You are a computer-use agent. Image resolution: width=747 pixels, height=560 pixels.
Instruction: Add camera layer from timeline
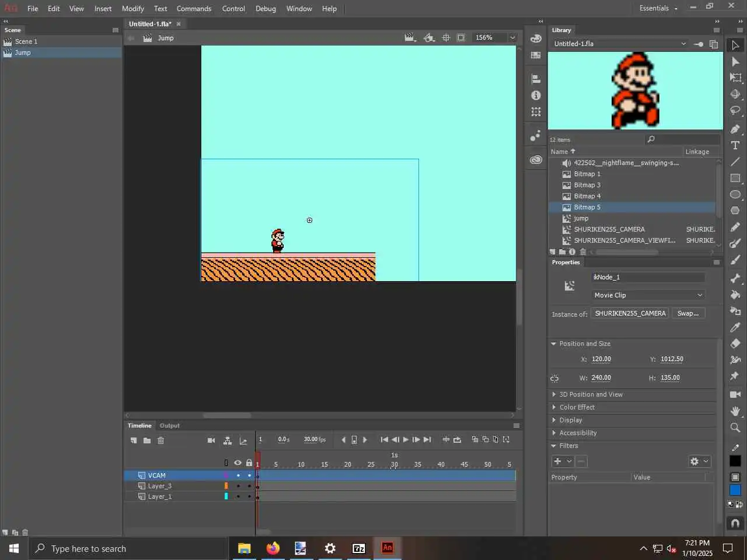point(211,440)
